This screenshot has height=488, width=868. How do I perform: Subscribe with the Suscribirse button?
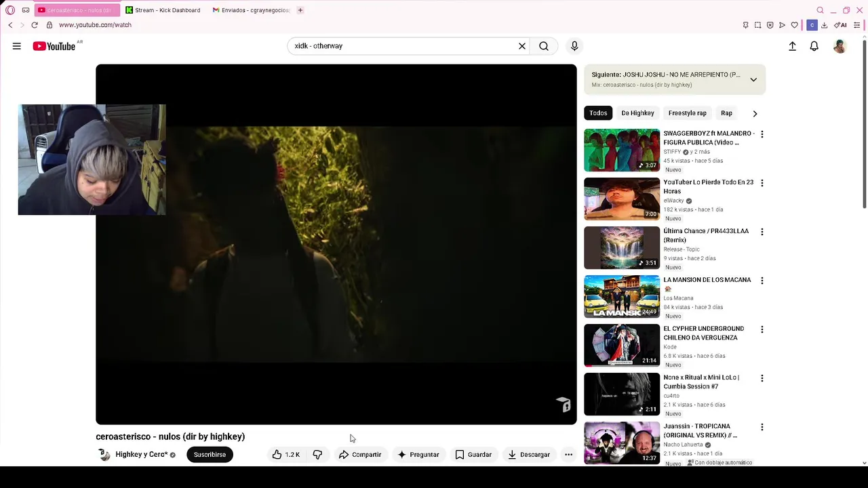(210, 455)
